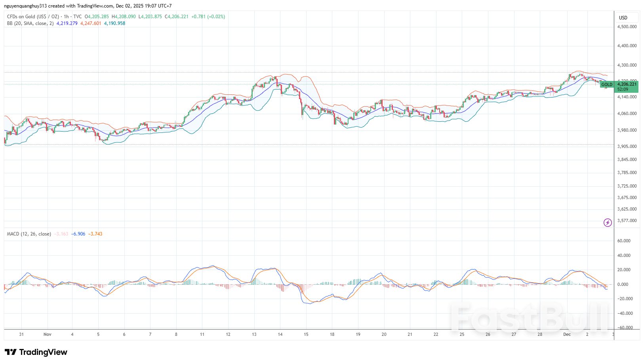Click the FastBull watermark logo
The image size is (644, 364).
pyautogui.click(x=530, y=316)
